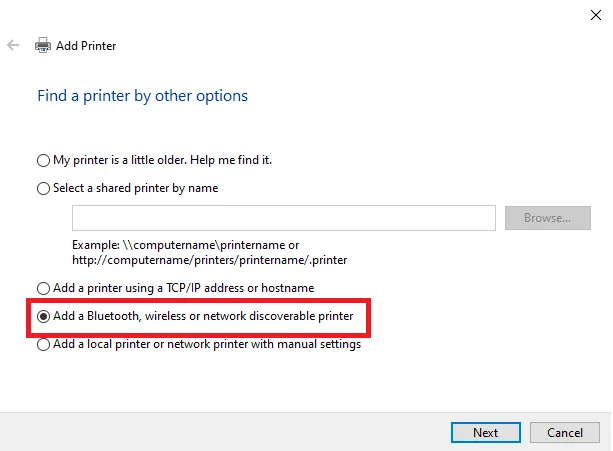Click the 'Add a printer using a TCP/IP address' label
This screenshot has width=613, height=451.
click(x=183, y=288)
